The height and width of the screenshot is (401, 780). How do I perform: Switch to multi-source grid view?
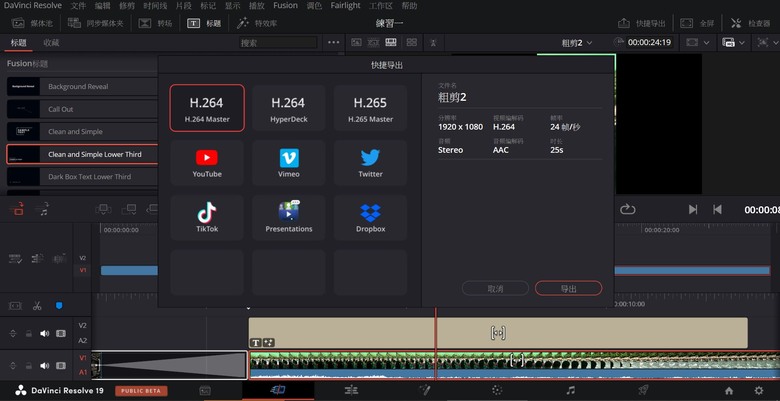pos(412,43)
